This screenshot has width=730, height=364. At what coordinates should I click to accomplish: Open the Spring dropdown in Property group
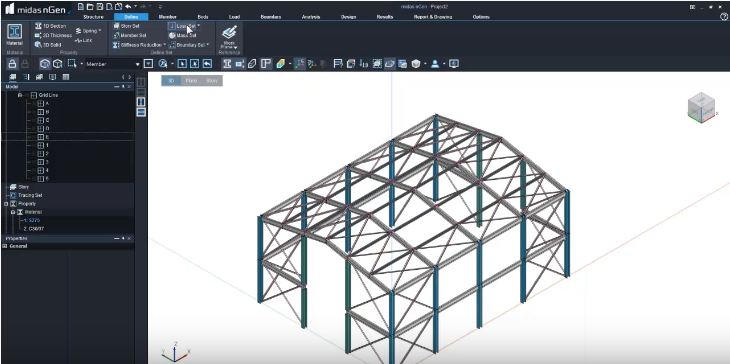(88, 31)
